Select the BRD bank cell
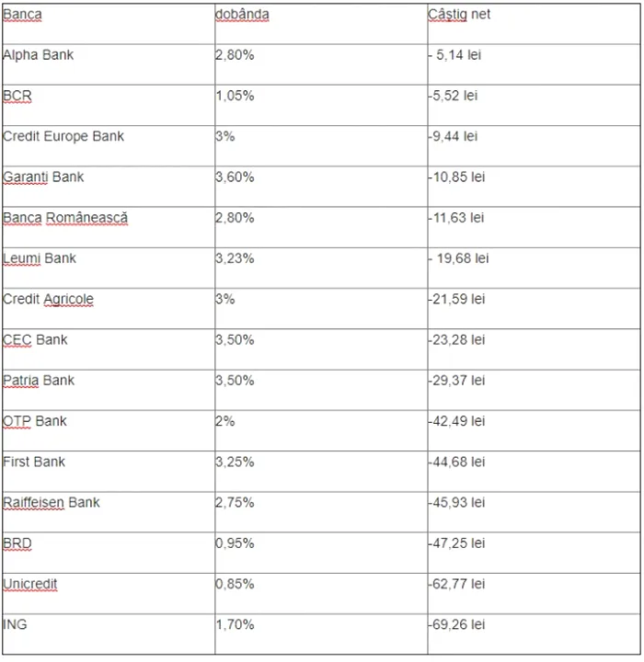The image size is (644, 662). (17, 543)
